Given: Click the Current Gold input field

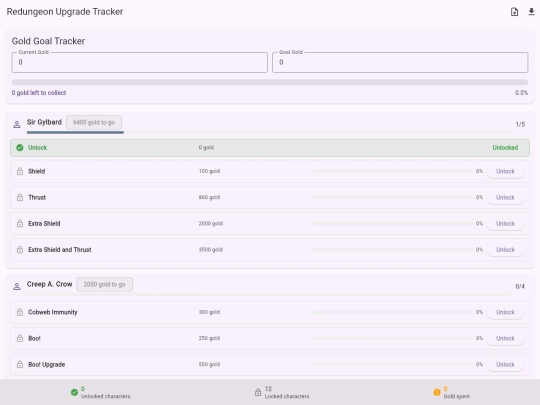Looking at the screenshot, I should point(139,62).
